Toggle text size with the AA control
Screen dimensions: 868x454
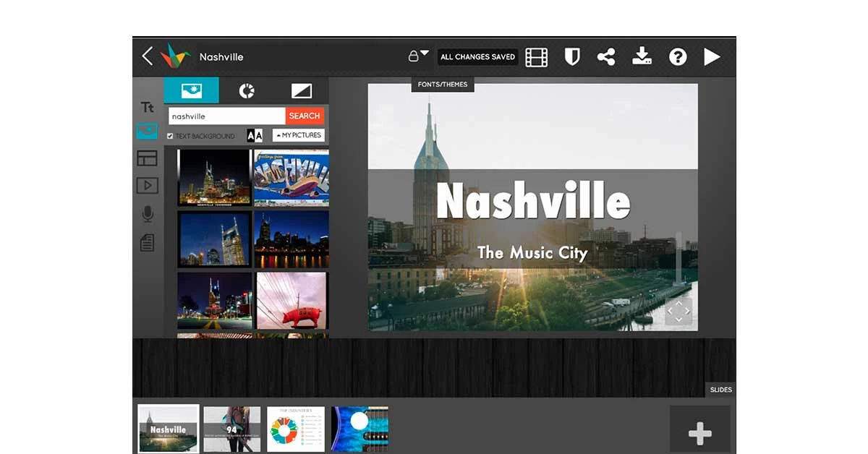[253, 134]
